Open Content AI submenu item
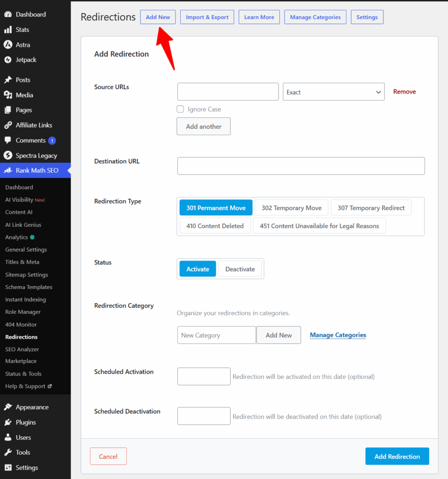The height and width of the screenshot is (479, 448). coord(19,212)
